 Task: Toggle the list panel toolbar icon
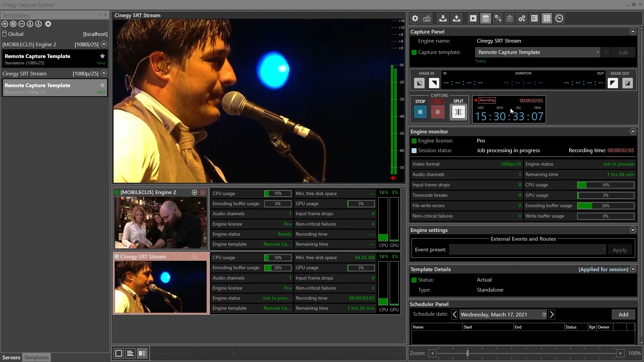(x=534, y=18)
